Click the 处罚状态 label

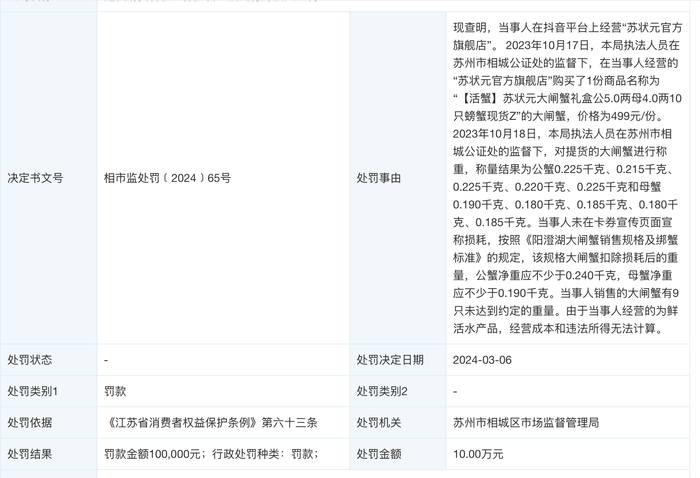tap(30, 360)
